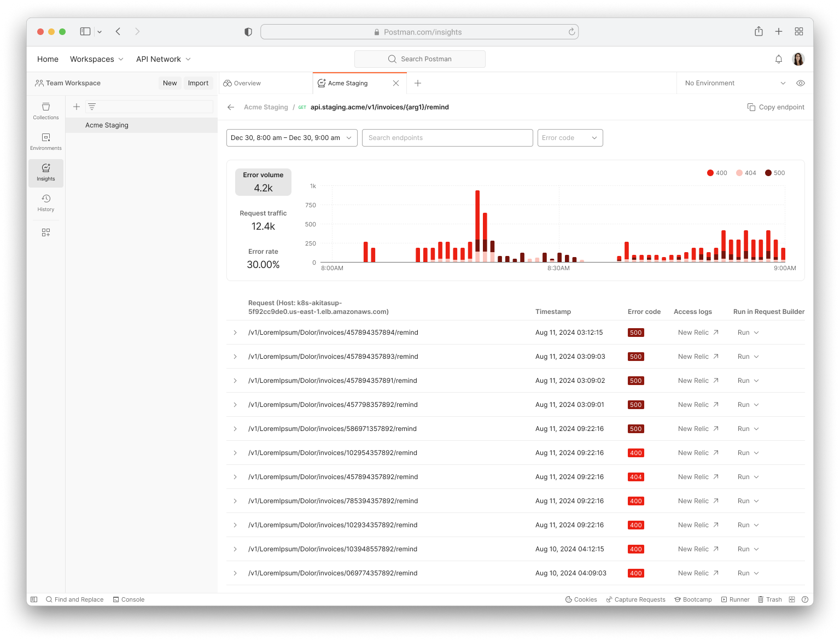
Task: Open the Environments sidebar panel
Action: 46,142
